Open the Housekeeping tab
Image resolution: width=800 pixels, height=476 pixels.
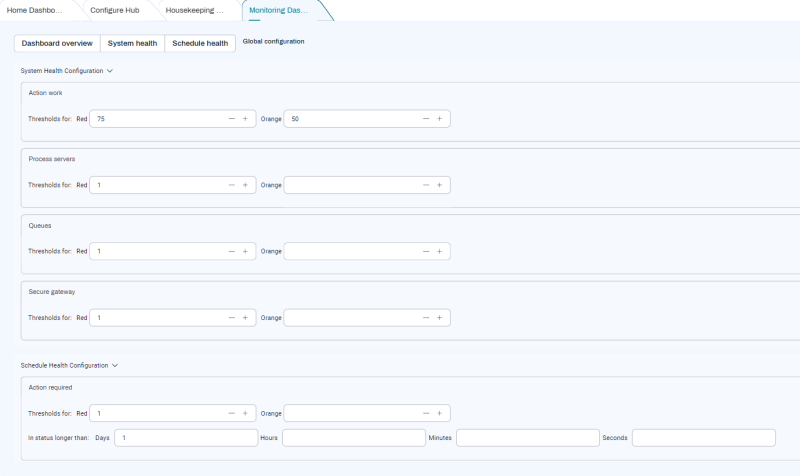click(195, 10)
